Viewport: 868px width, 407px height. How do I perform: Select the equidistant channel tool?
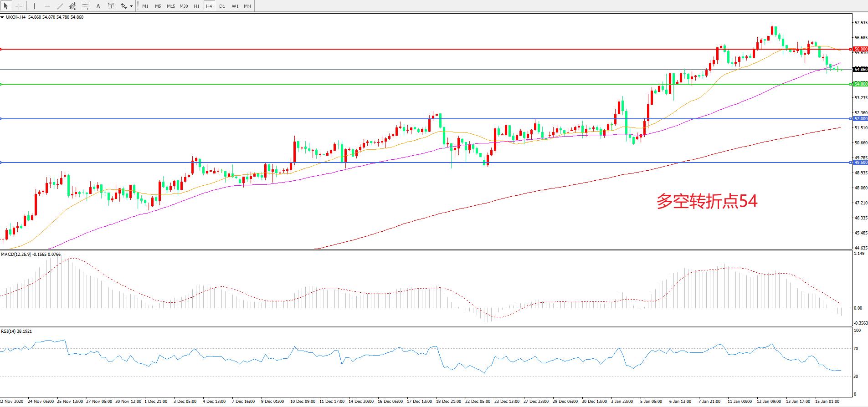coord(72,6)
